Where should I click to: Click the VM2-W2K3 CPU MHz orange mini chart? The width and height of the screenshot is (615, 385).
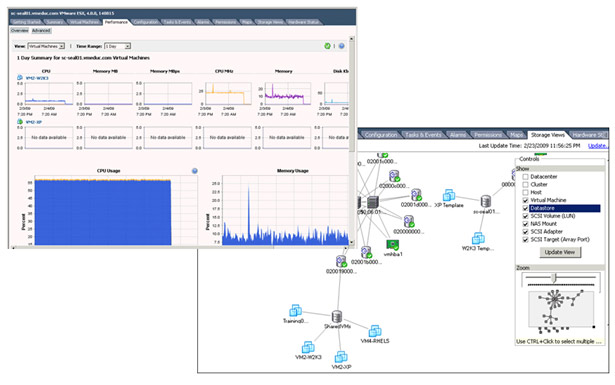point(228,93)
